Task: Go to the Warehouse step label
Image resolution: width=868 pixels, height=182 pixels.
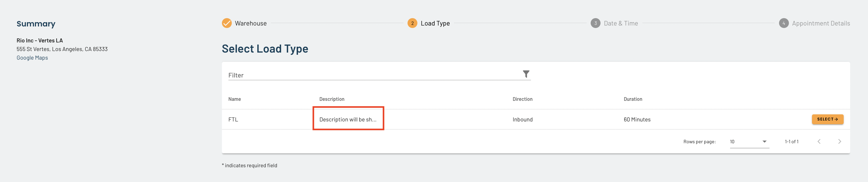Action: click(251, 23)
